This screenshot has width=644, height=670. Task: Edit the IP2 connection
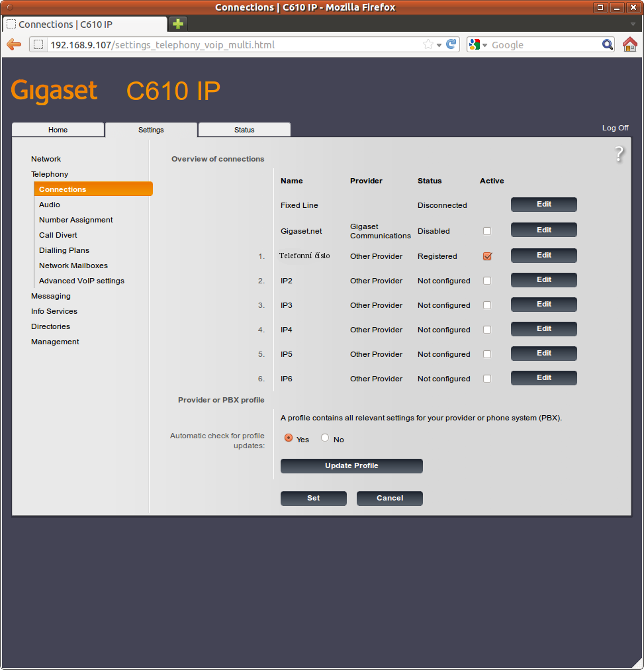543,280
